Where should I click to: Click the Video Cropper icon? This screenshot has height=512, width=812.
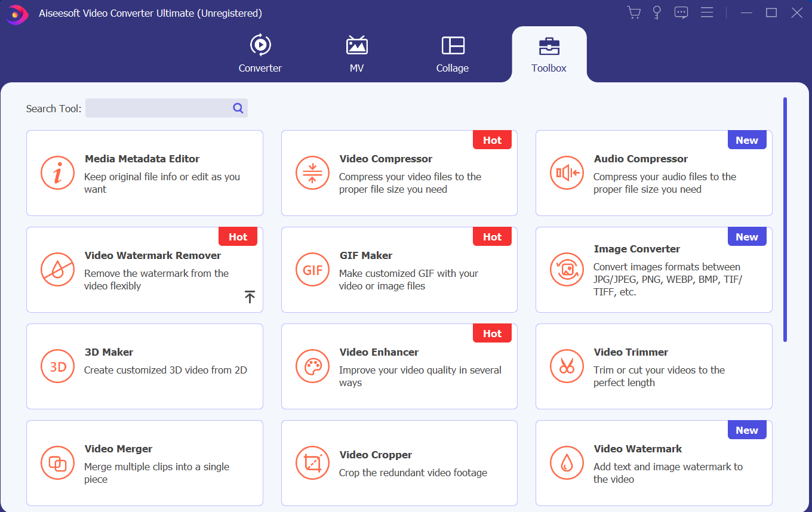(x=312, y=463)
